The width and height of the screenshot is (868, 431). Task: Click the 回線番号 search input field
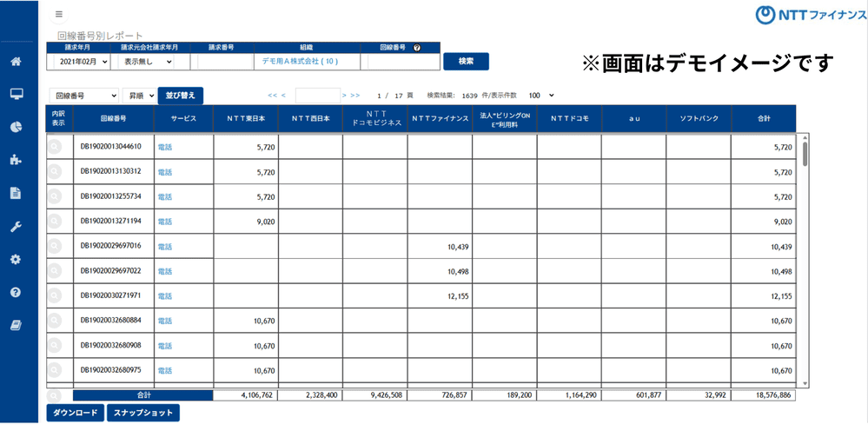[x=401, y=62]
